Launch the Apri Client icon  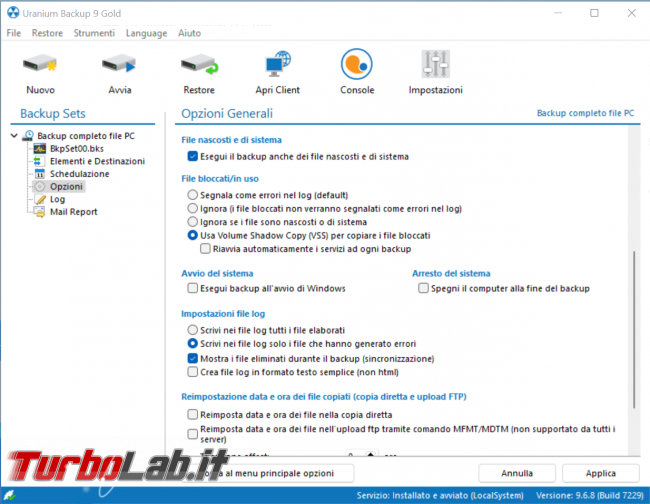[x=278, y=64]
